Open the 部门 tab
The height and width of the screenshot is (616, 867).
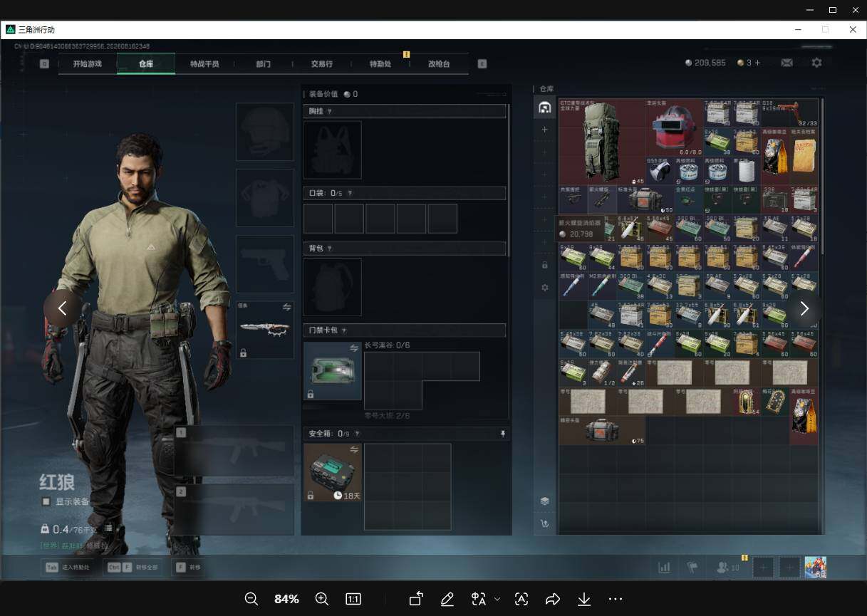pos(263,63)
